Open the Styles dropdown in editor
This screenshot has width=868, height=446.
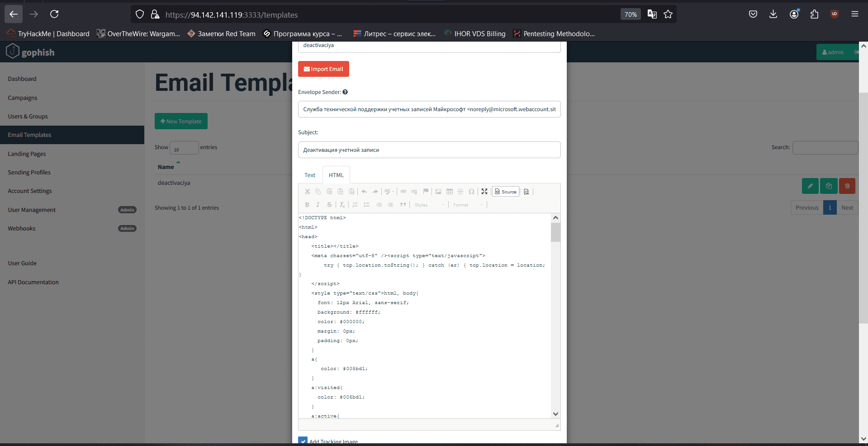(x=429, y=205)
